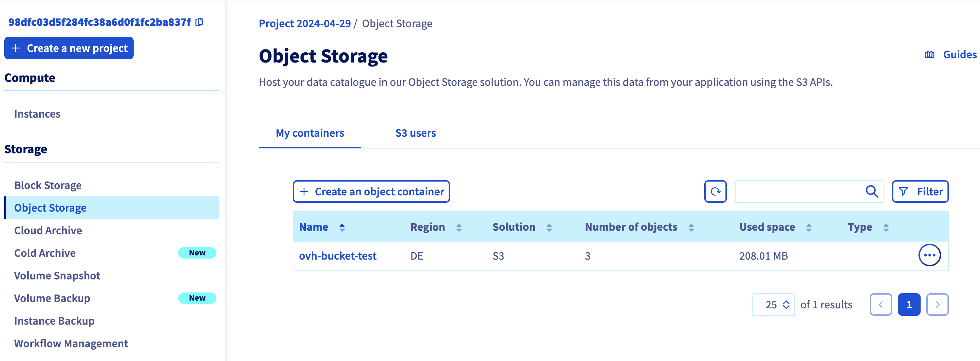
Task: Open Cold Archive in the sidebar
Action: (45, 253)
